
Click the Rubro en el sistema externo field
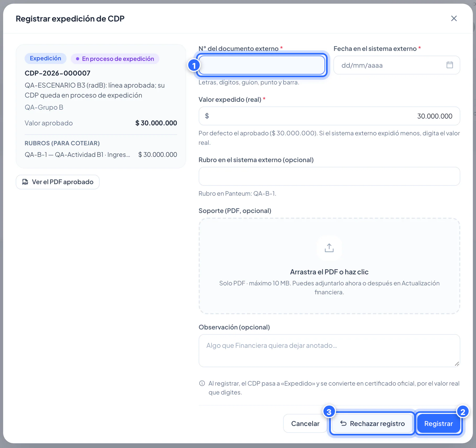click(329, 176)
